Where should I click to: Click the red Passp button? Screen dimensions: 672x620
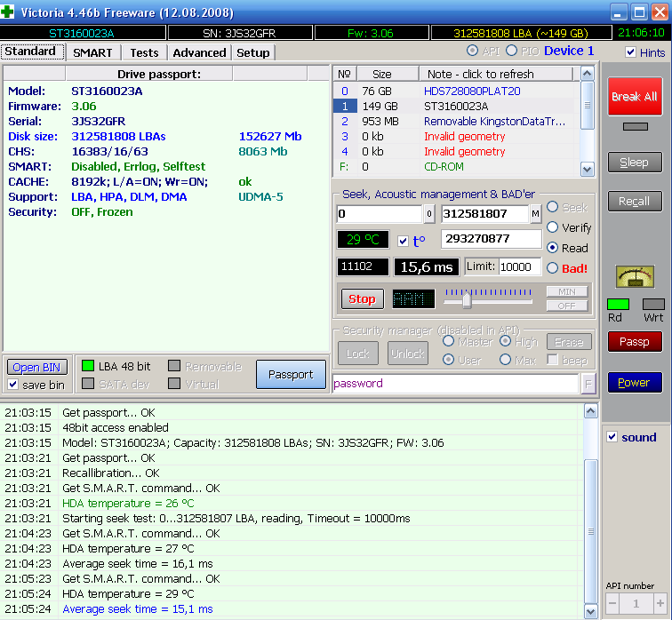(635, 342)
